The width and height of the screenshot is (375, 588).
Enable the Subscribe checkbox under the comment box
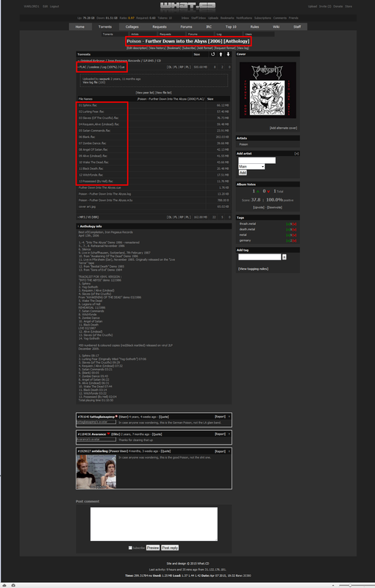[x=130, y=548]
